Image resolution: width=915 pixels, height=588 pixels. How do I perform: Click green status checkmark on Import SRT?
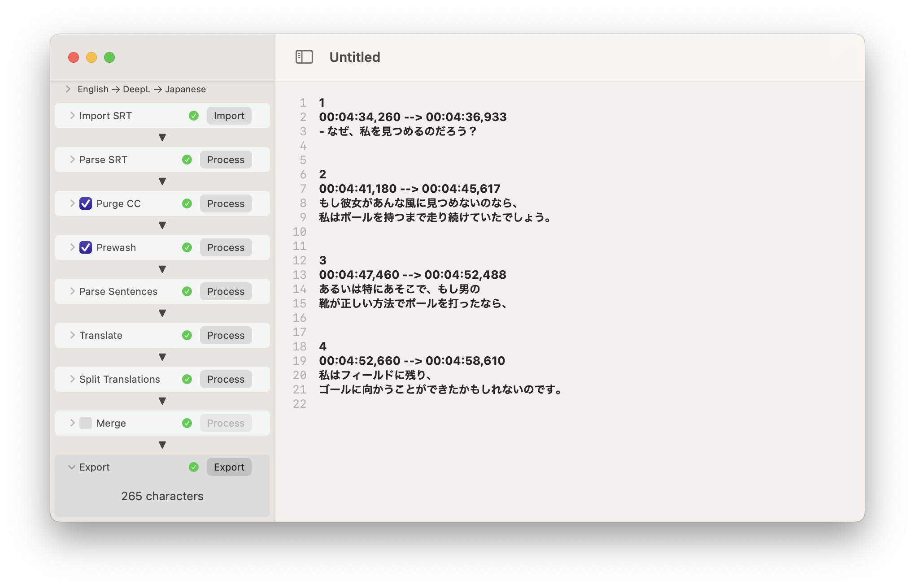[194, 116]
